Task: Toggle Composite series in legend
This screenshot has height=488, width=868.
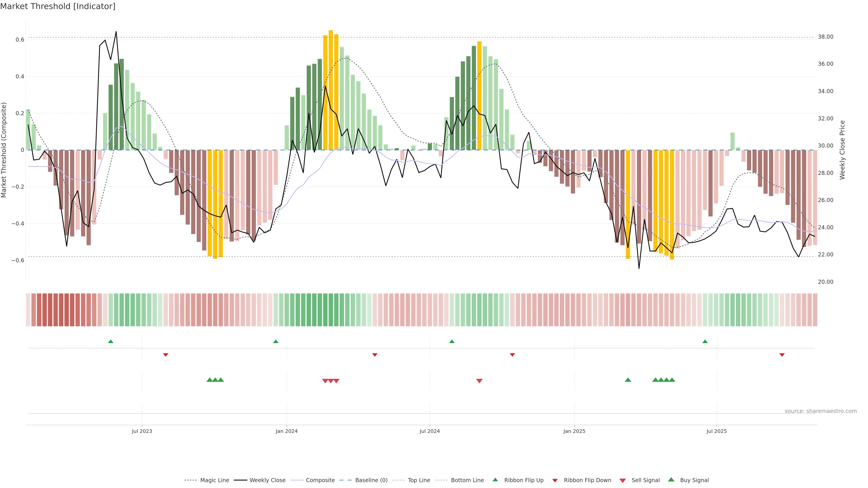Action: (320, 480)
